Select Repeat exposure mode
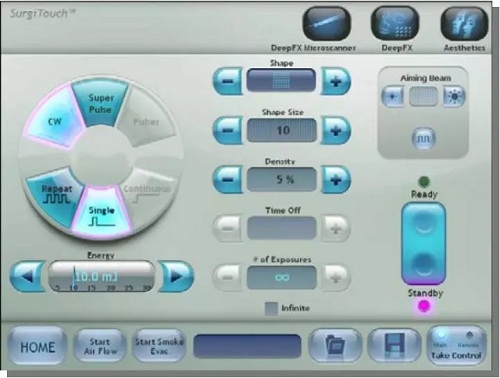 [53, 196]
